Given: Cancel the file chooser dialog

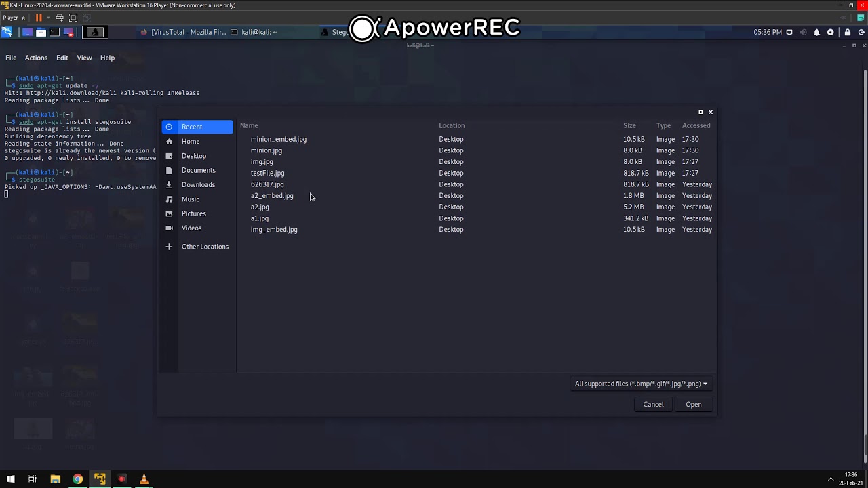Looking at the screenshot, I should (x=653, y=404).
